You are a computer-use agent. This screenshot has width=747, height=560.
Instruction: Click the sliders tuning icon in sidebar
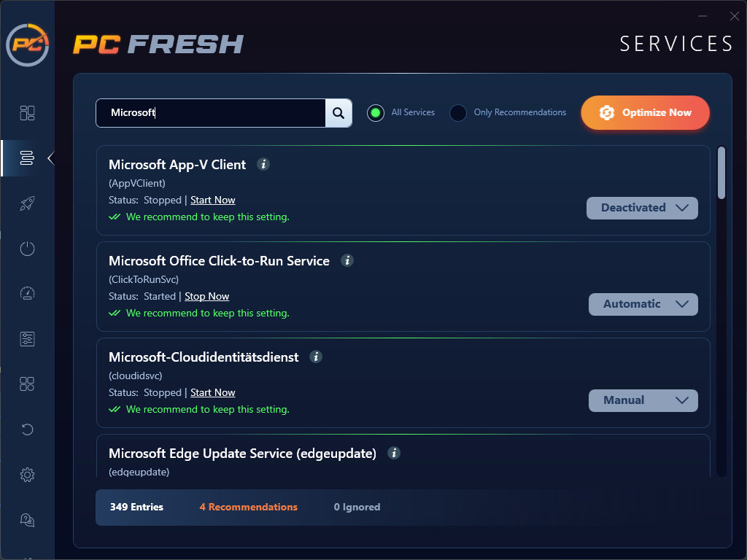[27, 339]
